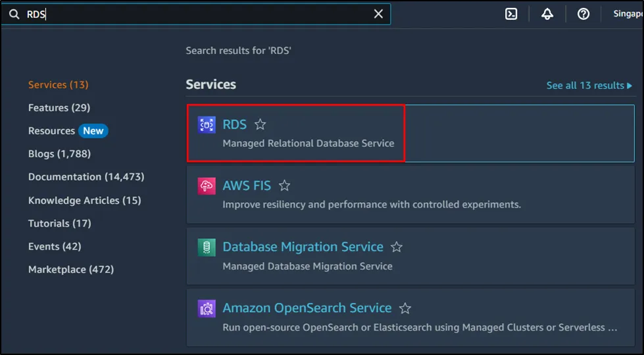This screenshot has height=355, width=644.
Task: Click the AWS FIS service icon
Action: click(x=207, y=186)
